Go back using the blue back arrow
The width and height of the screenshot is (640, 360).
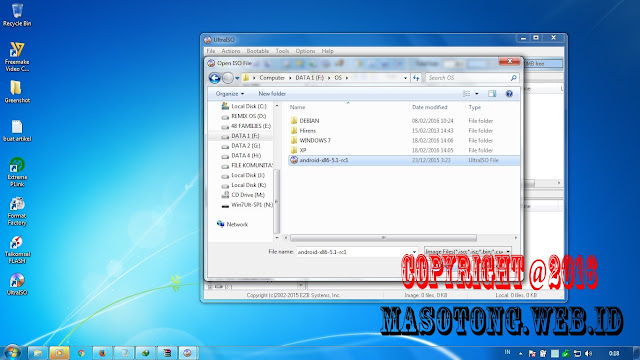(215, 78)
